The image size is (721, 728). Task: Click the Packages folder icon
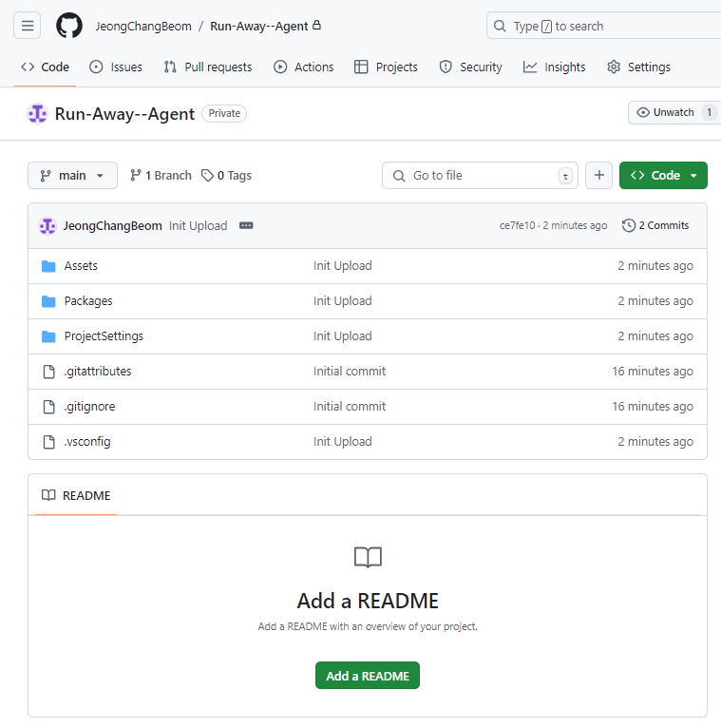48,301
